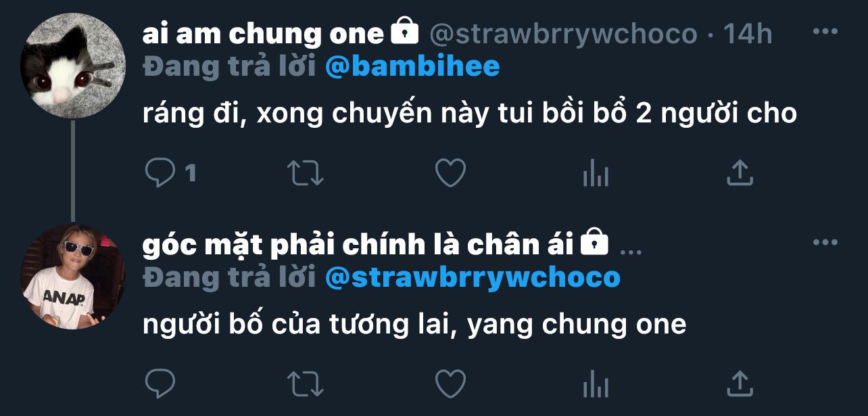View analytics of the first tweet

tap(596, 175)
